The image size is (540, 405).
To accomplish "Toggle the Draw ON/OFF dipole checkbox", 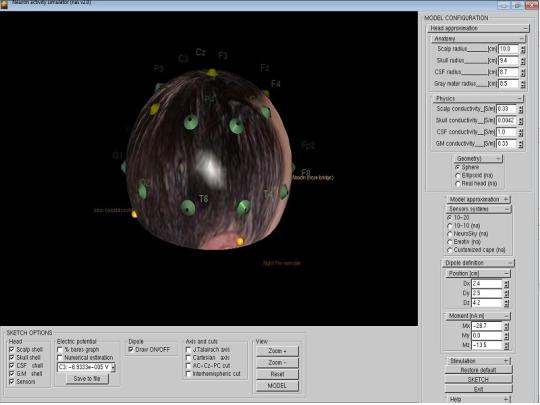I will tap(131, 350).
